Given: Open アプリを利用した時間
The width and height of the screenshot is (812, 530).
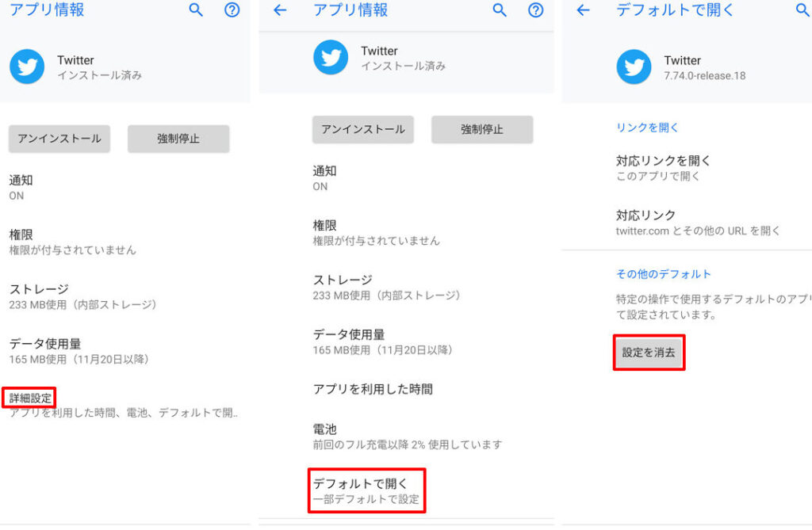Looking at the screenshot, I should coord(373,390).
